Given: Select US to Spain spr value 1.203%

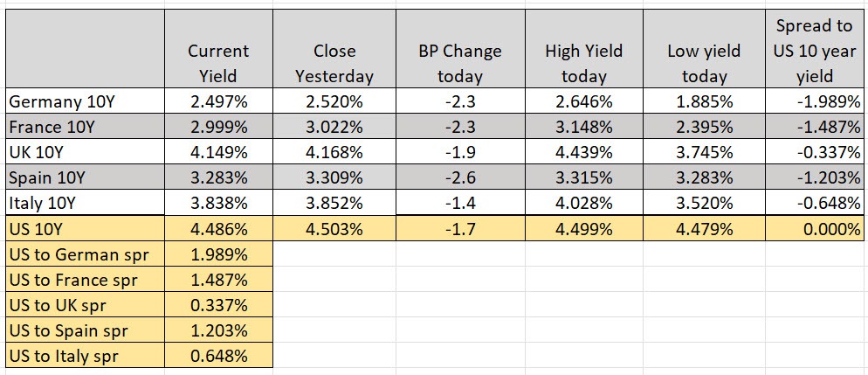Looking at the screenshot, I should 218,330.
